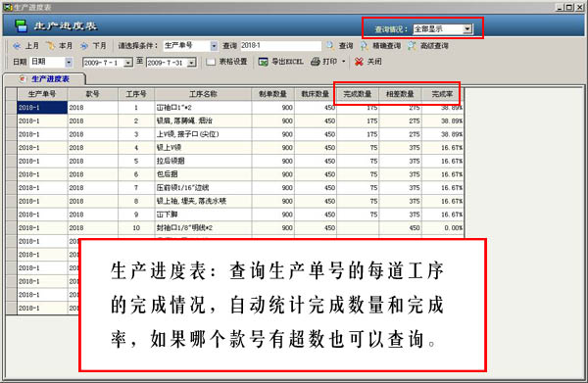Go to previous month with 上月 icon
Image resolution: width=588 pixels, height=383 pixels.
[17, 46]
